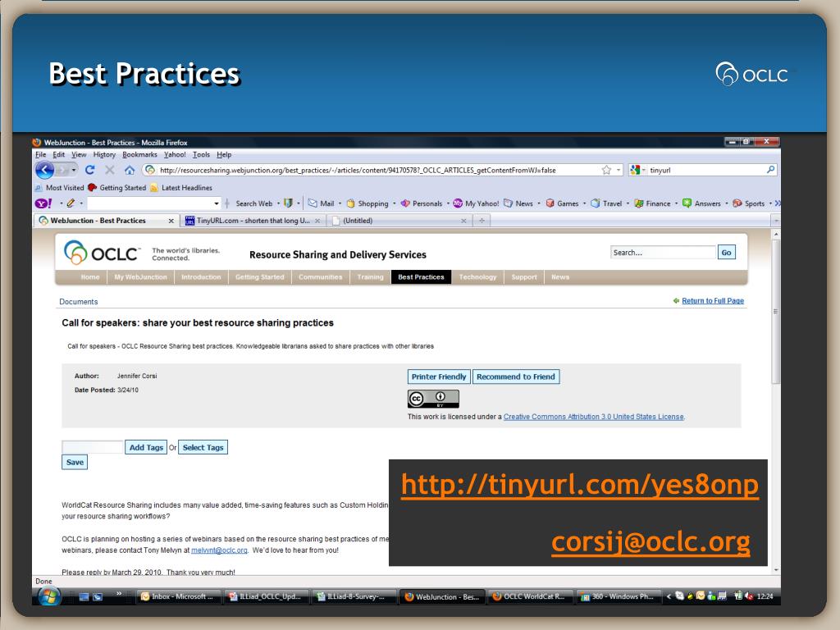This screenshot has width=840, height=630.
Task: Open the File menu
Action: tap(41, 154)
